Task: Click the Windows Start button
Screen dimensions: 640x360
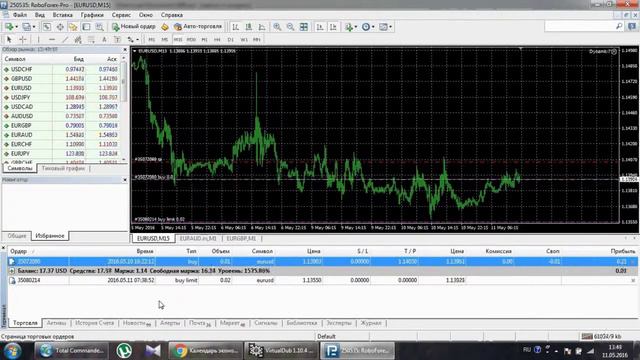Action: click(13, 351)
